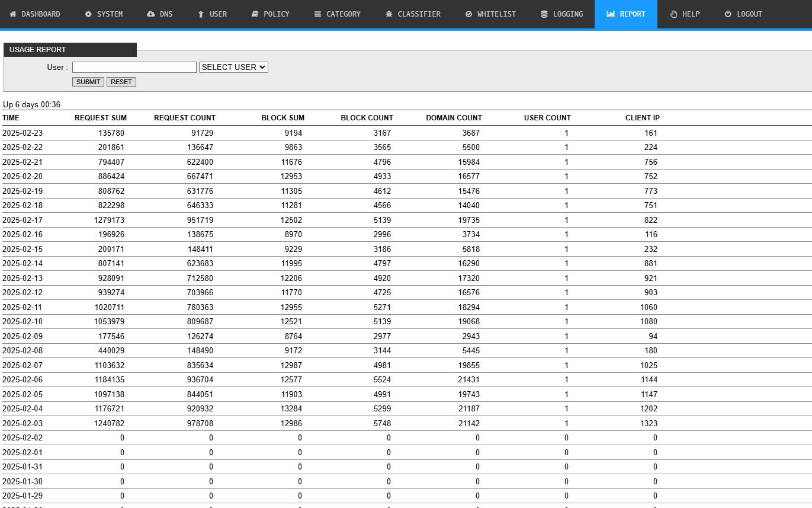This screenshot has height=508, width=812.
Task: Click the Report bar chart icon
Action: pyautogui.click(x=611, y=14)
